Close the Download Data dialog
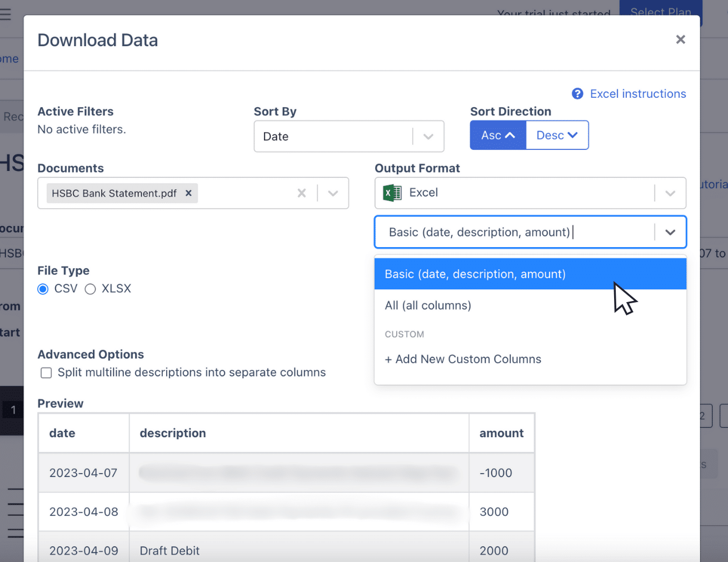The image size is (728, 562). point(680,39)
